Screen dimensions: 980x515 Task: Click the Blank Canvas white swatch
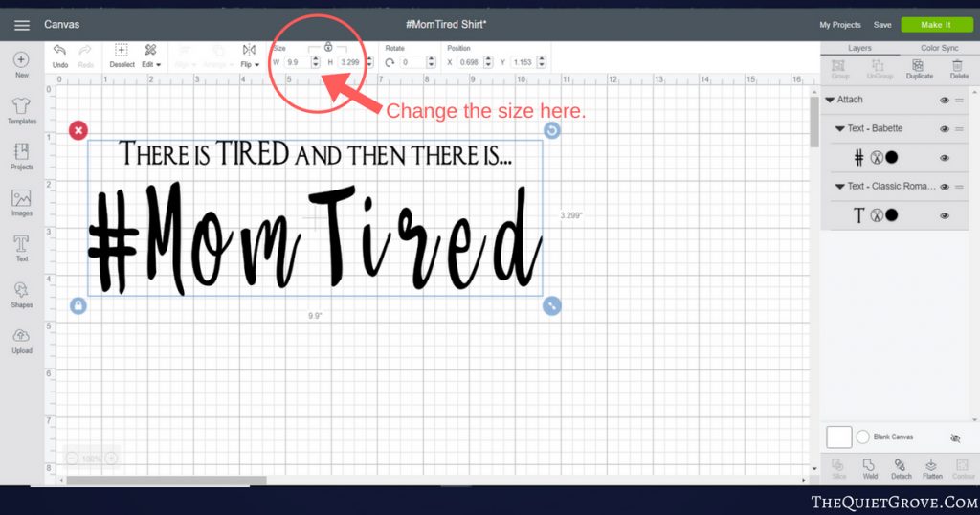click(x=838, y=437)
